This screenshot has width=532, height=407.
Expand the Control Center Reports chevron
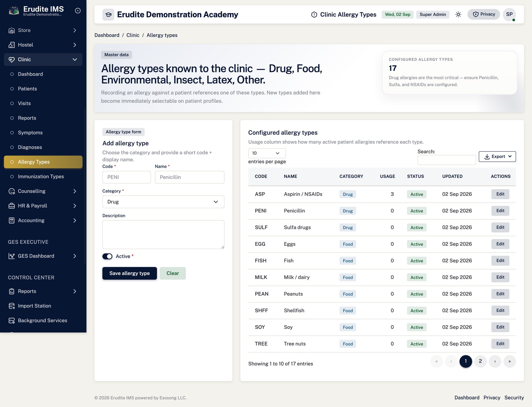point(75,291)
